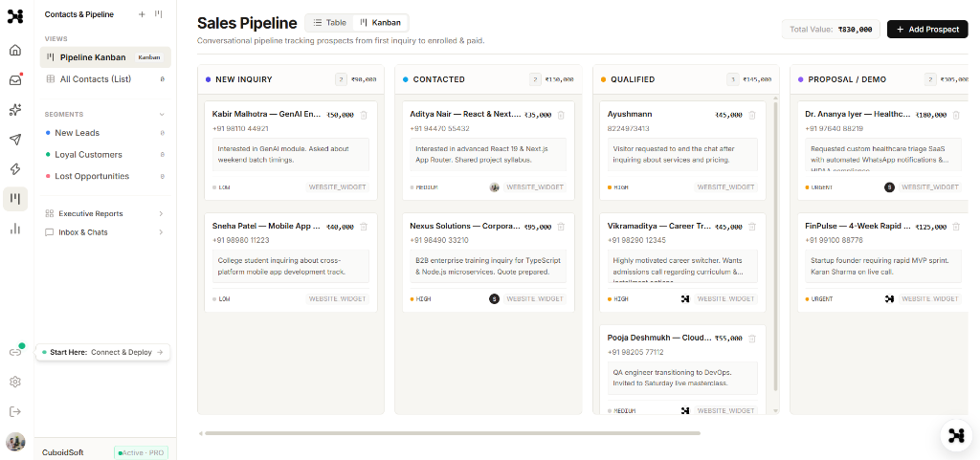Click trash icon on Sneha Patel card
This screenshot has width=980, height=460.
coord(364,227)
